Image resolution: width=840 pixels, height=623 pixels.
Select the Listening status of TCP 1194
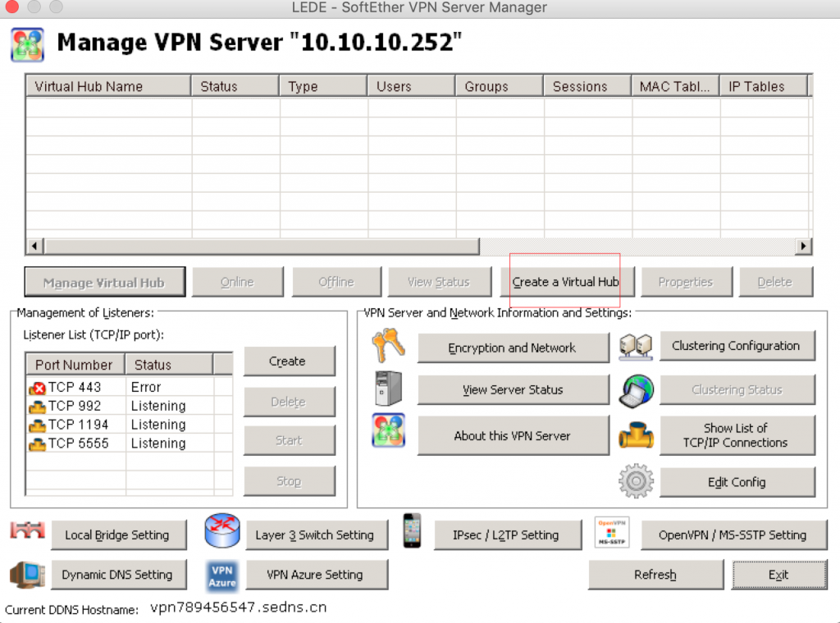click(158, 425)
